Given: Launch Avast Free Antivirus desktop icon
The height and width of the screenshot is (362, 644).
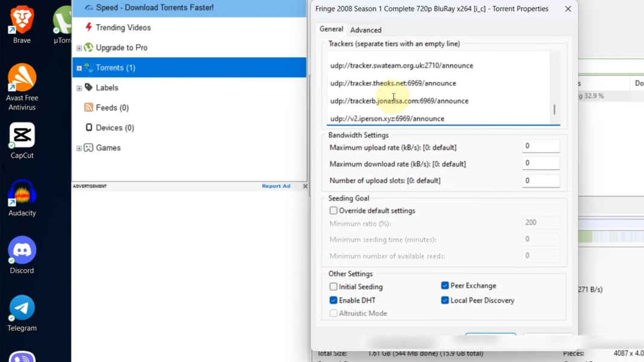Looking at the screenshot, I should [22, 87].
